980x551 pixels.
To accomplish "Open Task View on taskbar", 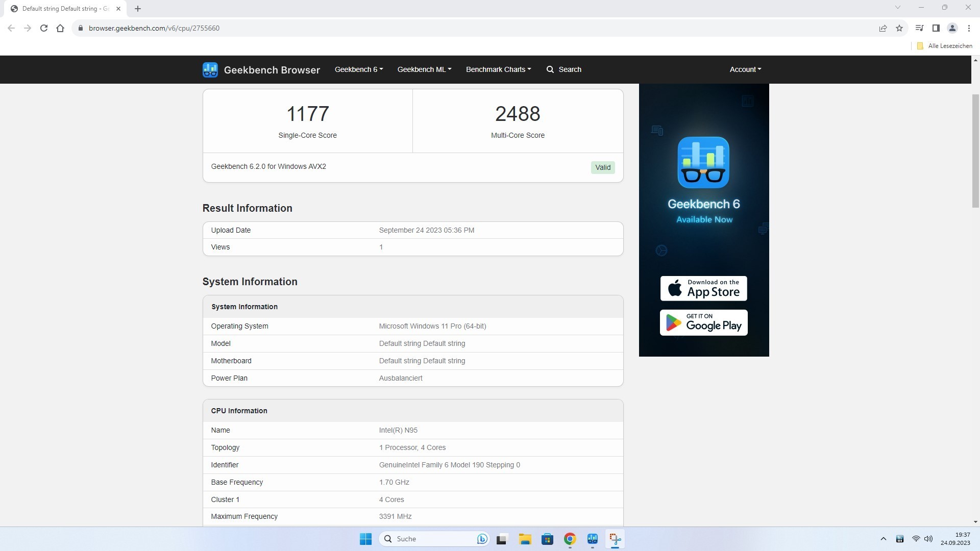I will click(x=502, y=539).
